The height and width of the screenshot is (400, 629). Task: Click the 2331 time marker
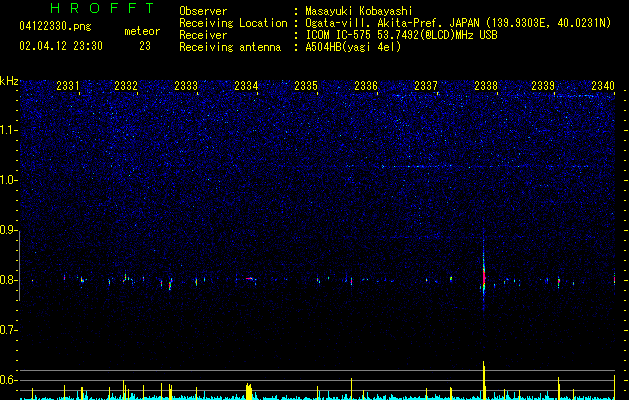68,86
